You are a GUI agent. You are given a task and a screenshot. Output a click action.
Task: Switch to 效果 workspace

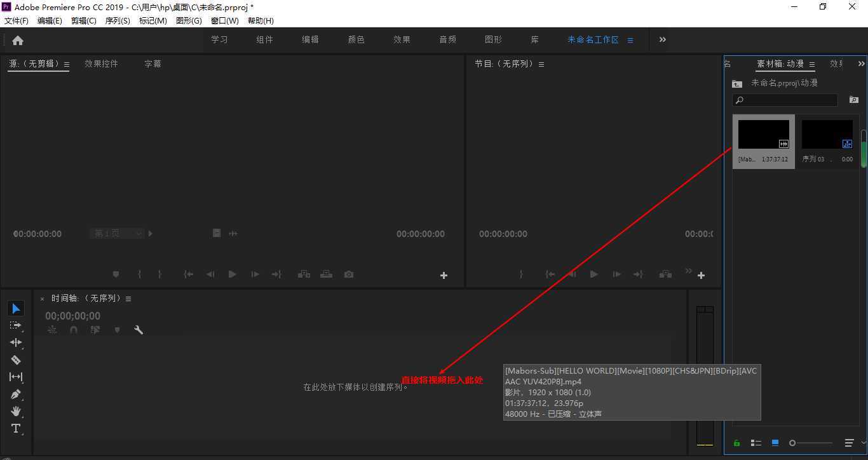point(402,39)
